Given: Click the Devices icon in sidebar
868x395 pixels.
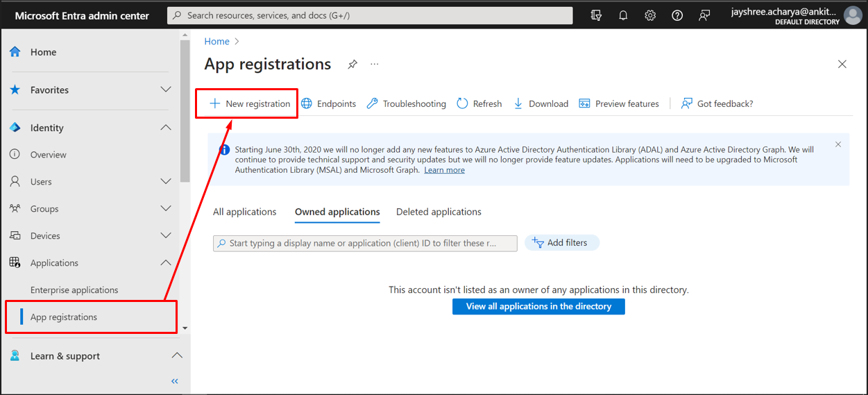Looking at the screenshot, I should click(x=15, y=235).
